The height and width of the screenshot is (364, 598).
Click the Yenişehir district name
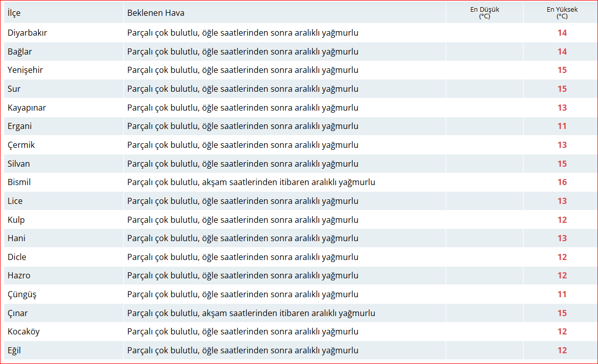coord(25,70)
